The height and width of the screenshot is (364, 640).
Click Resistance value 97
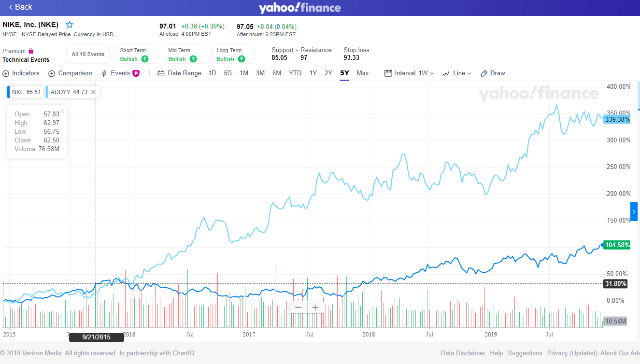(304, 58)
